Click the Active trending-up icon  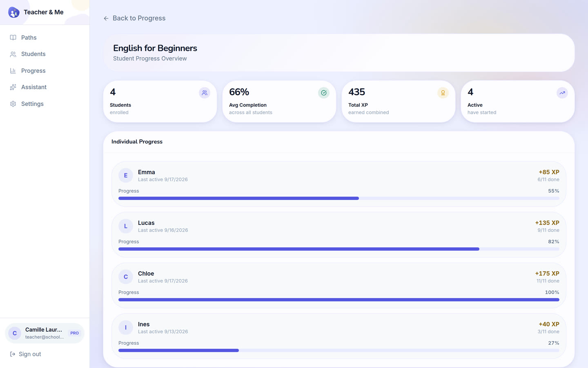562,93
